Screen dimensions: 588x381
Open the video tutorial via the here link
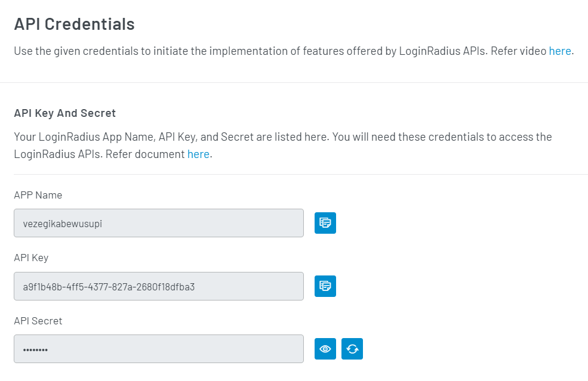click(x=559, y=51)
